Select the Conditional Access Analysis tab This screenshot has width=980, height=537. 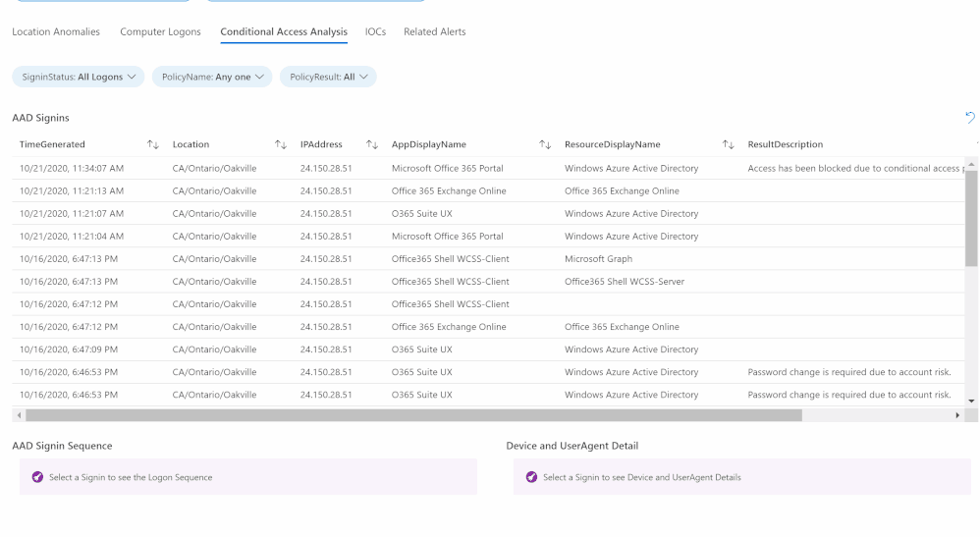pos(284,31)
